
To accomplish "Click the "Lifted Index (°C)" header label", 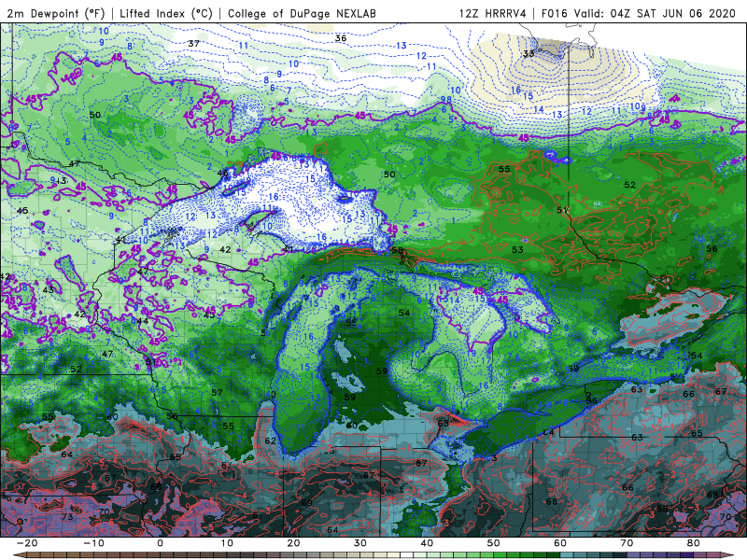I will pos(166,13).
